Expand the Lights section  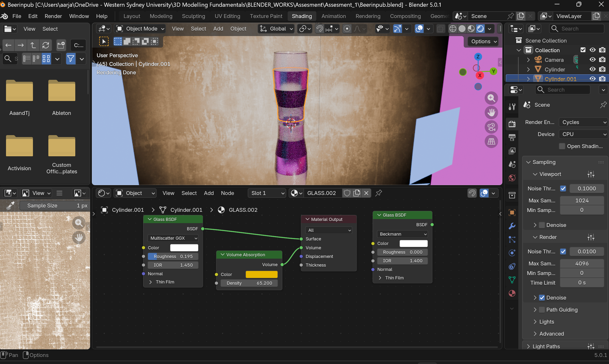(546, 322)
